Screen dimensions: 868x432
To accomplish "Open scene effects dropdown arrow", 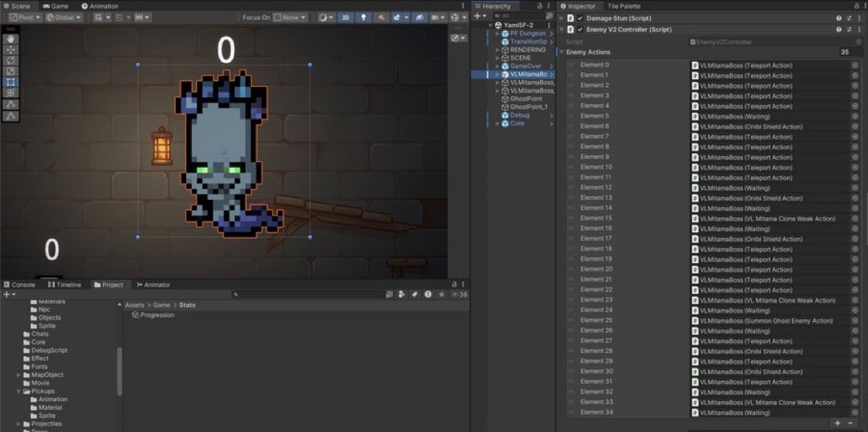I will [406, 18].
